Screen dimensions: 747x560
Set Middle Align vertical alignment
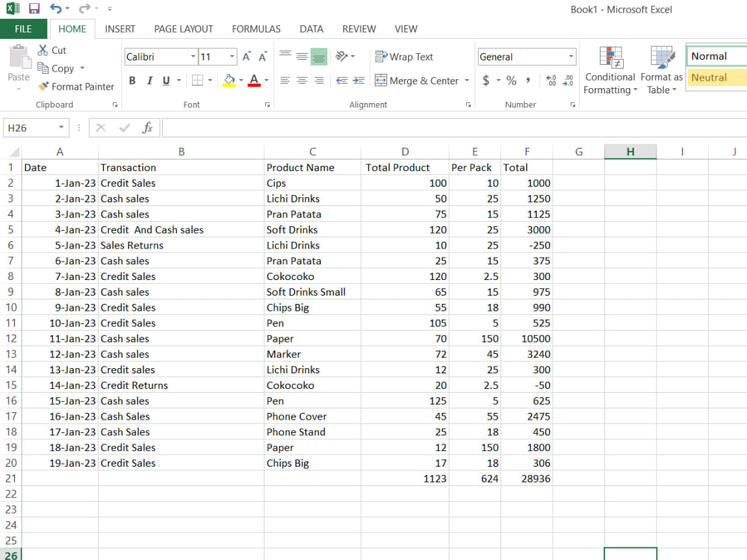click(x=302, y=56)
